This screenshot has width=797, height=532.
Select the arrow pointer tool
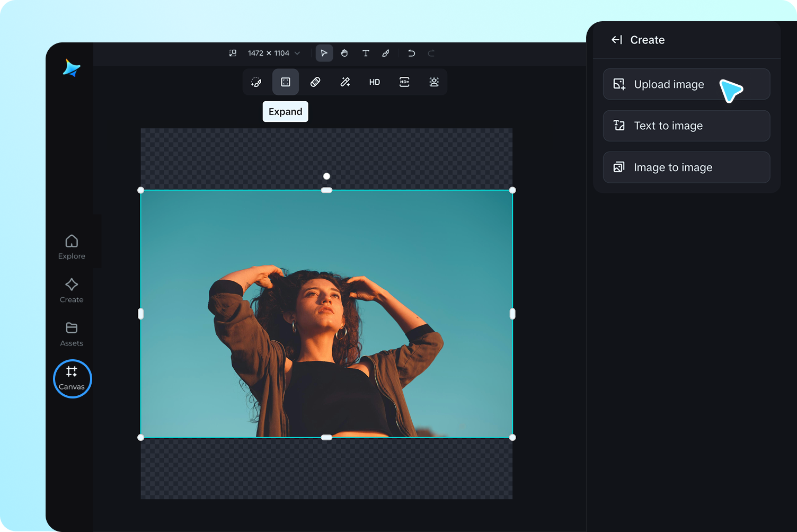(x=324, y=53)
